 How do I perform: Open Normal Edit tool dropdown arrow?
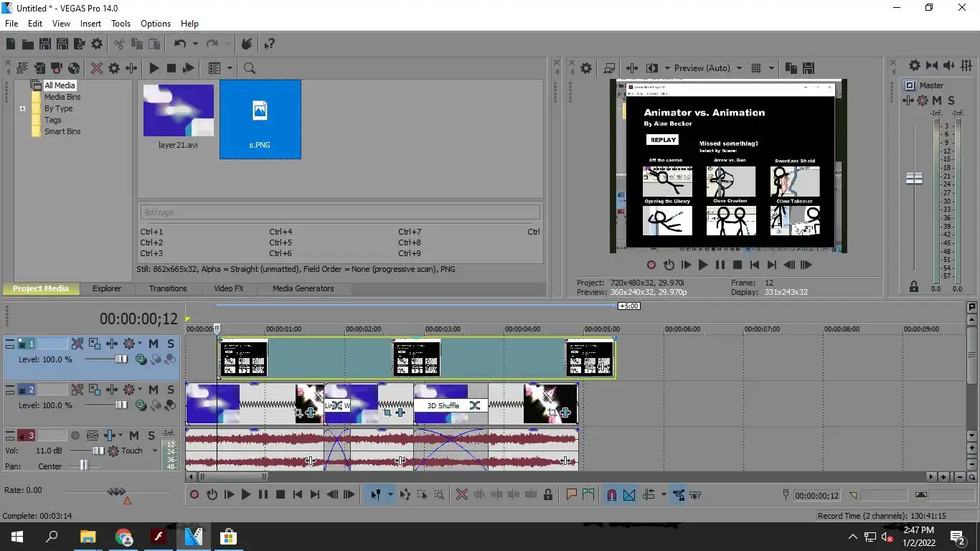[x=390, y=494]
